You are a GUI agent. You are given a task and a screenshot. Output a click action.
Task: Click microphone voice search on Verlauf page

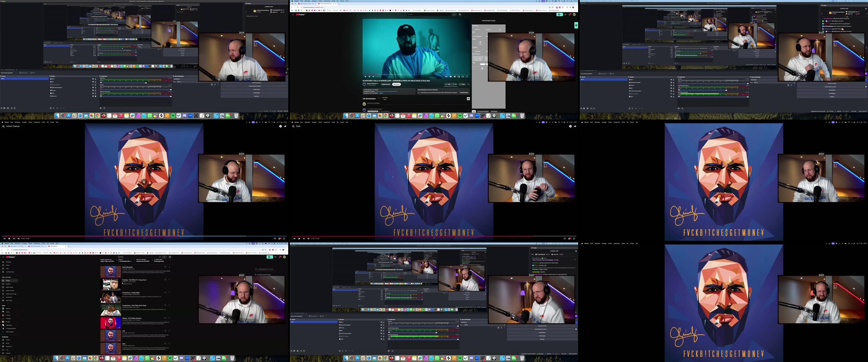(x=170, y=257)
